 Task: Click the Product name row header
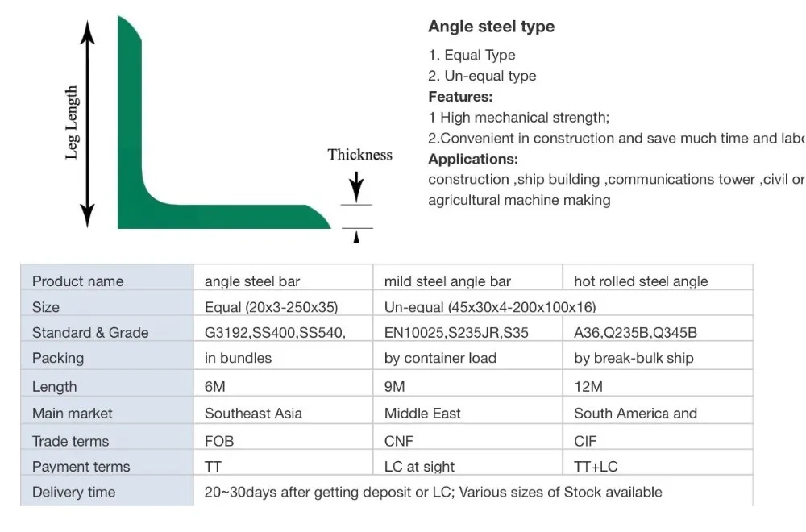(x=78, y=281)
